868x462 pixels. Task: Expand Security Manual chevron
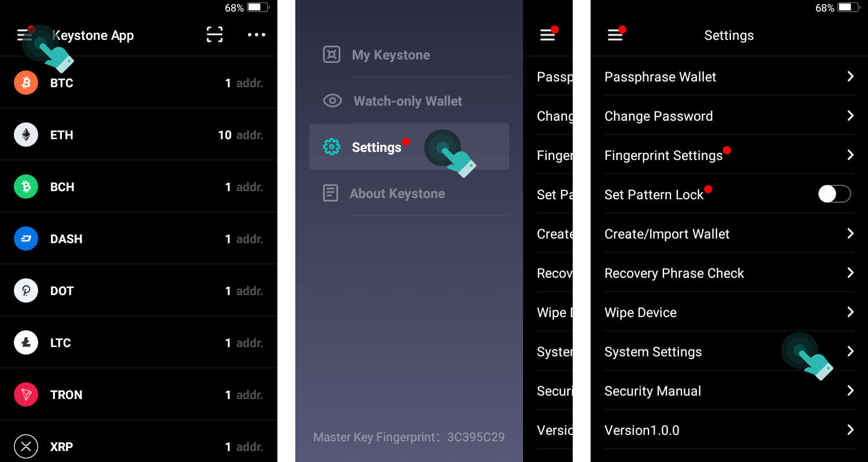(850, 390)
